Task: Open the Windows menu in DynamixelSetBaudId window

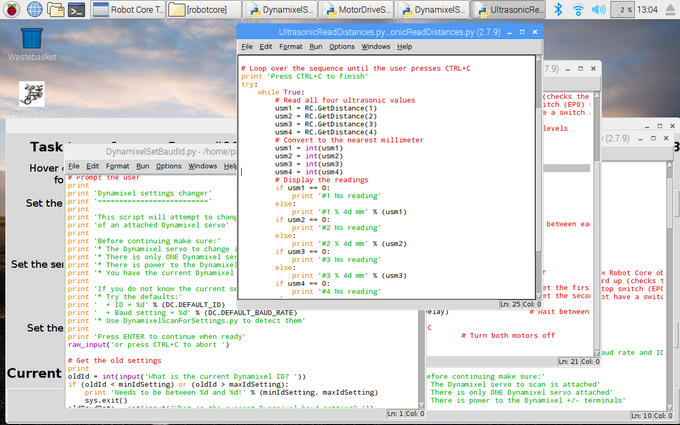Action: click(202, 166)
